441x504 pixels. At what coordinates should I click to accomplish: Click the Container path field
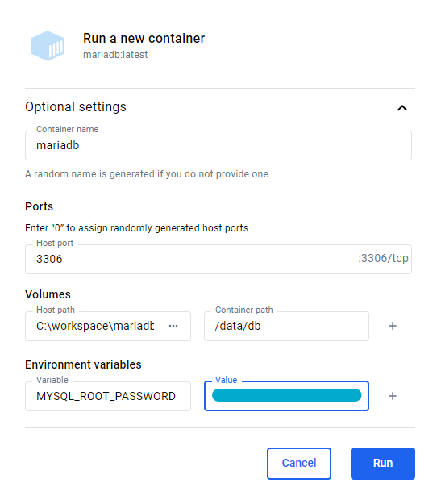286,326
